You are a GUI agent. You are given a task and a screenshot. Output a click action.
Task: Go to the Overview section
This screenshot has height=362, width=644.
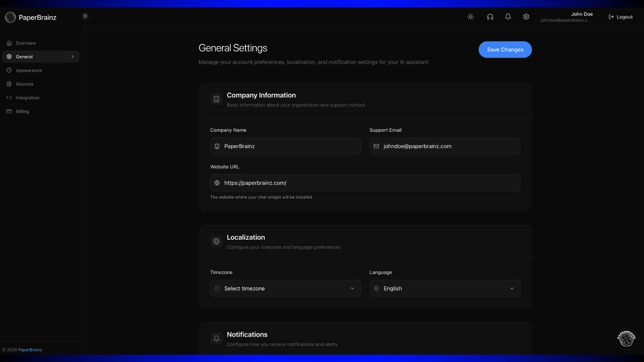click(25, 43)
